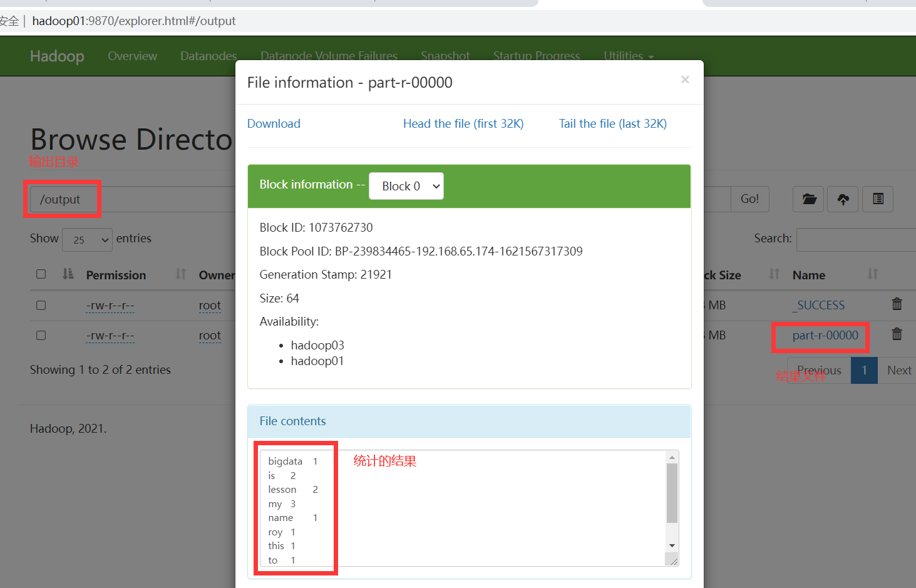Delete the _SUCCESS file via trash icon
The width and height of the screenshot is (916, 588).
point(897,304)
